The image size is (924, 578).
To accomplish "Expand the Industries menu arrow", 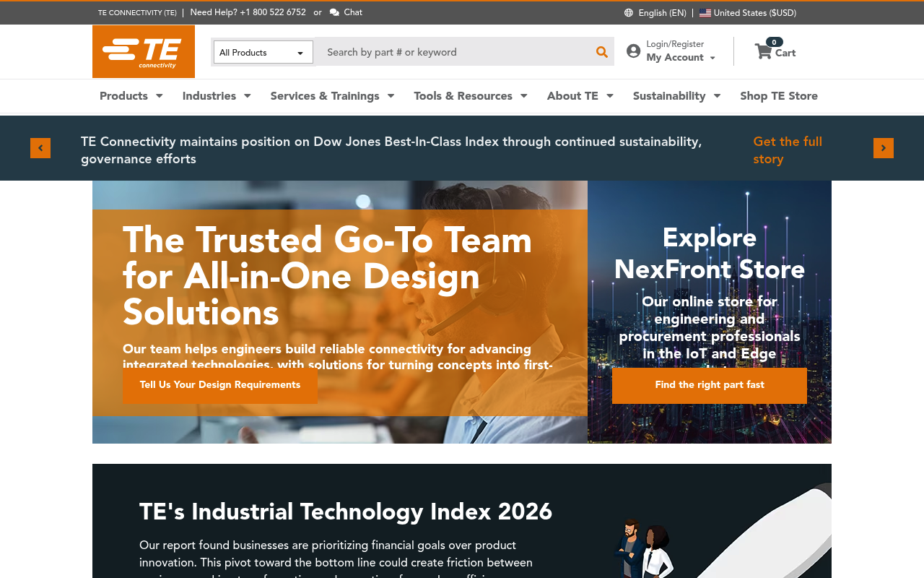I will (x=247, y=96).
